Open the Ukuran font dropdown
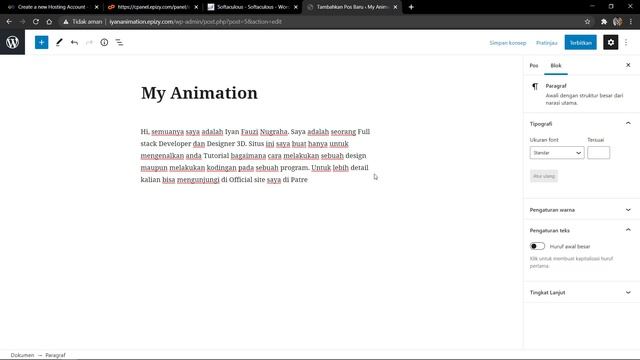Viewport: 640px width, 360px height. [557, 153]
